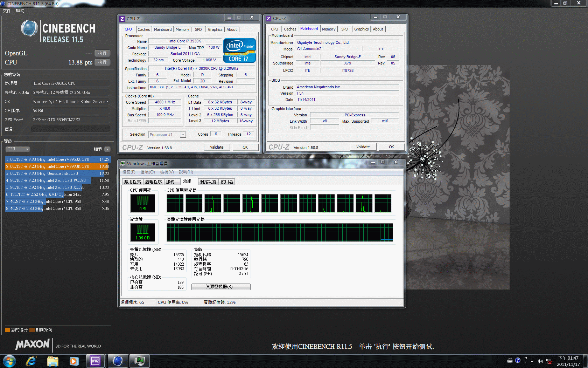Select ranking row i7-3930K CPU 13.88

(x=57, y=166)
